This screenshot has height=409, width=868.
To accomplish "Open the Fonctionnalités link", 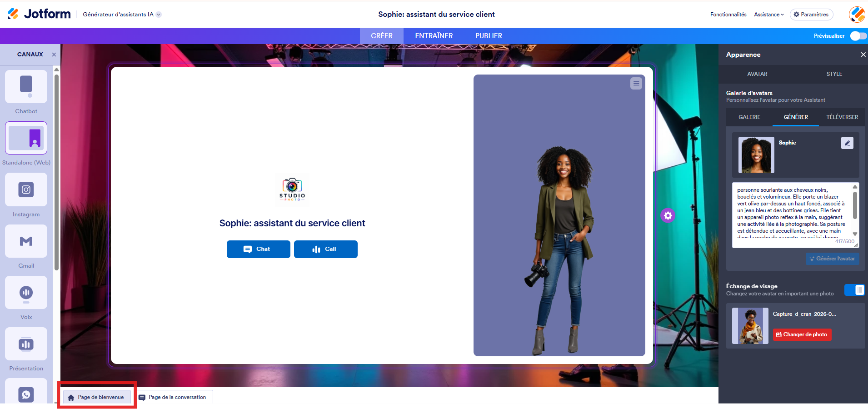I will tap(728, 15).
